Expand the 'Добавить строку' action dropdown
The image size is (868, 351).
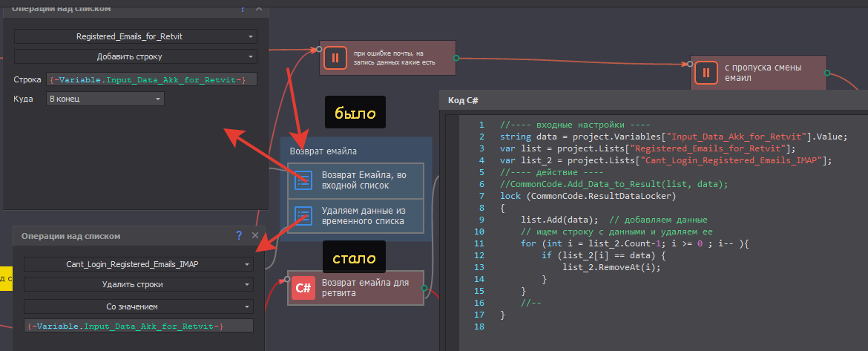(x=135, y=56)
